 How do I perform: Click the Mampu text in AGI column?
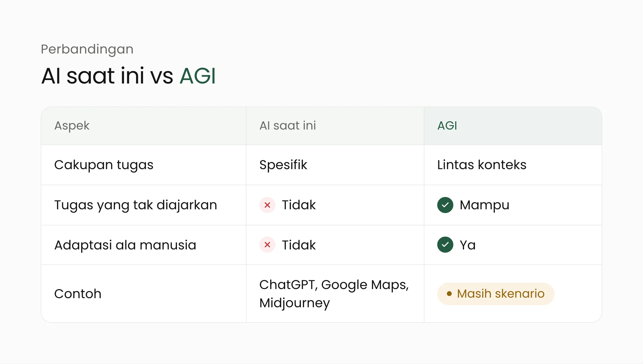(x=484, y=205)
